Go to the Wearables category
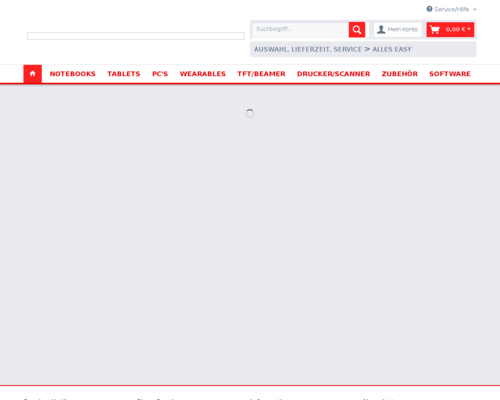This screenshot has width=500, height=400. coord(203,74)
